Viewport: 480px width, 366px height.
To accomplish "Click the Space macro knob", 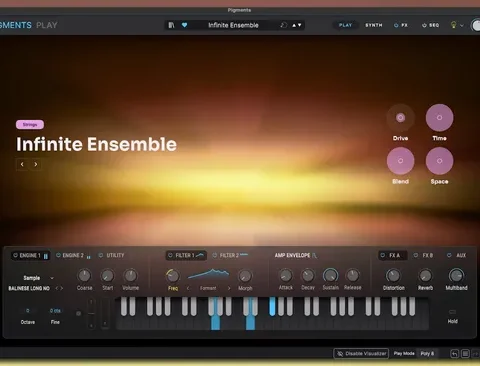I will tap(439, 161).
